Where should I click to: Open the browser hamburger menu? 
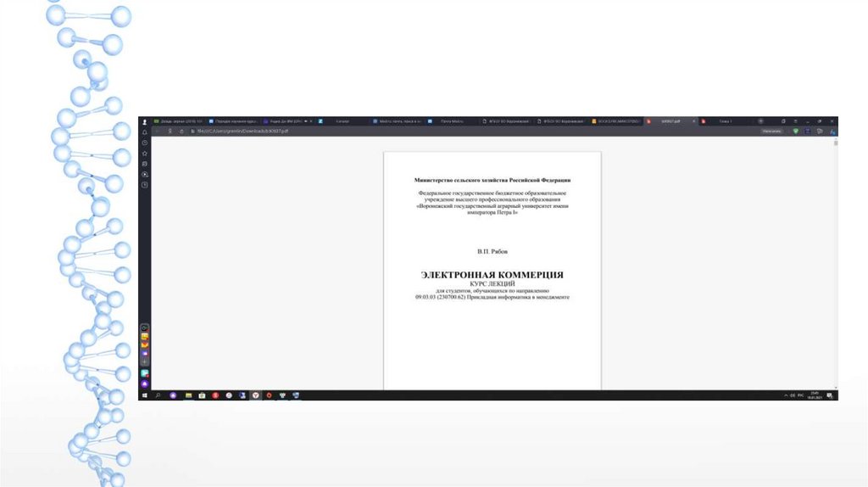[795, 121]
